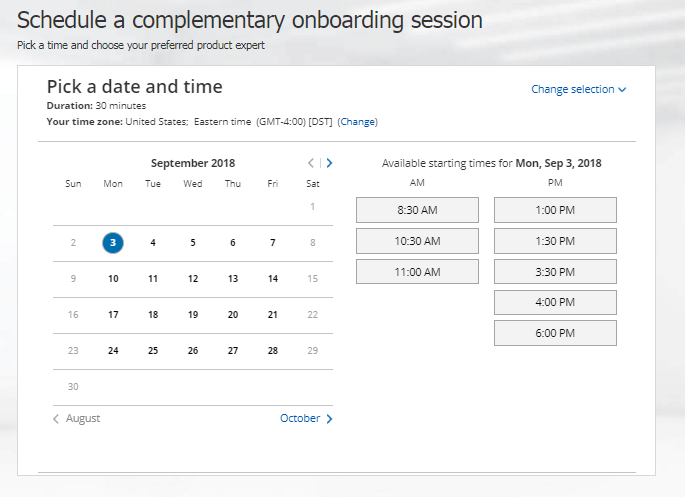Choose the 10:30 AM starting time
The height and width of the screenshot is (497, 685).
(417, 241)
